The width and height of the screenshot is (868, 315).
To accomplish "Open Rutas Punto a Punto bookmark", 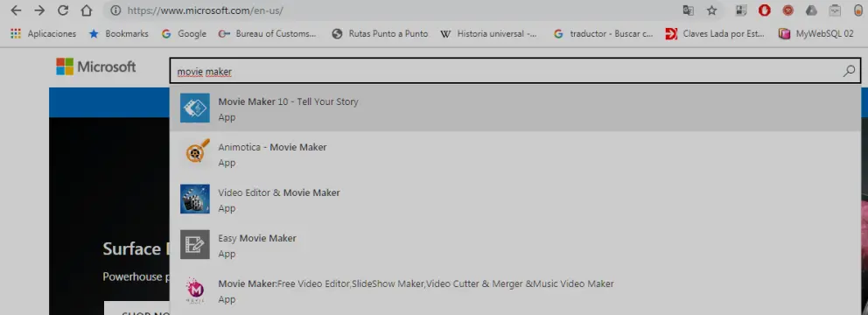I will tap(381, 34).
